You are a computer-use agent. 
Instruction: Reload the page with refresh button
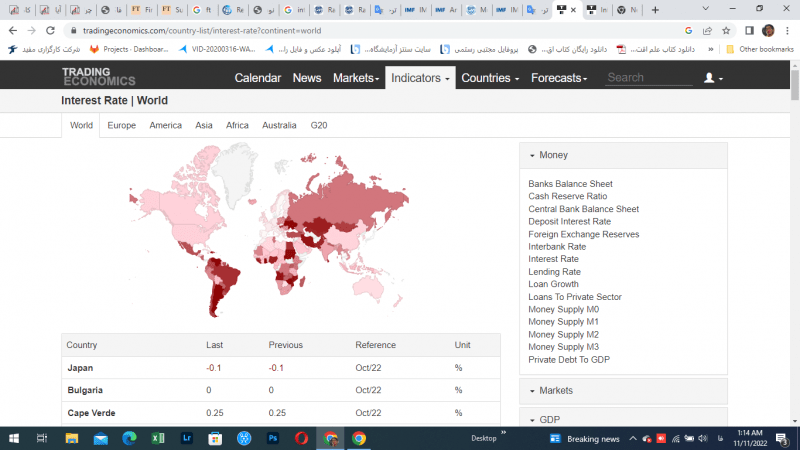50,31
